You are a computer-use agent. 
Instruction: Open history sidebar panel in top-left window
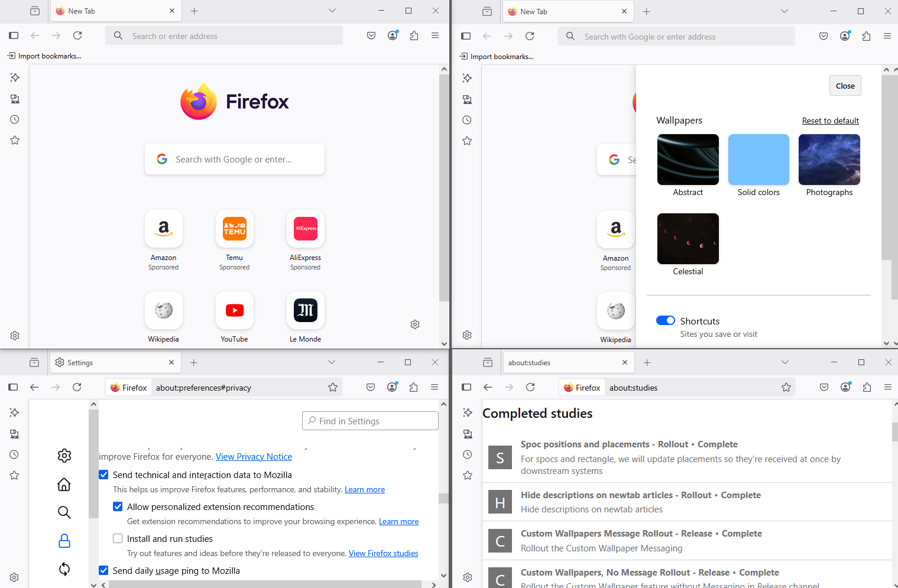pos(15,119)
